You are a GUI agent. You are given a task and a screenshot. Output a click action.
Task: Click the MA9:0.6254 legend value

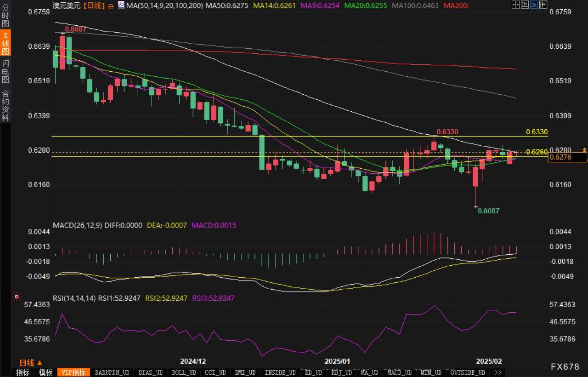pos(320,6)
